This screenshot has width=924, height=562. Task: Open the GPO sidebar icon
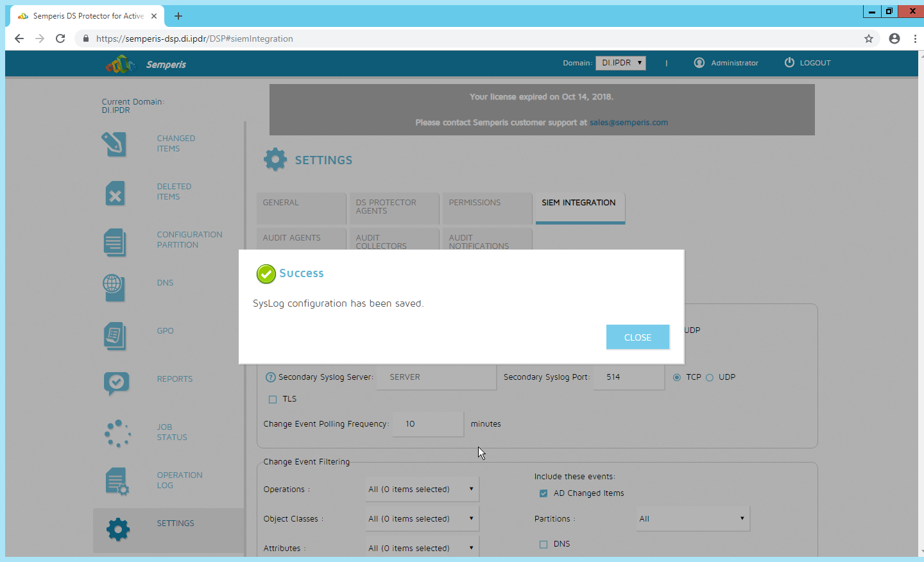click(115, 336)
